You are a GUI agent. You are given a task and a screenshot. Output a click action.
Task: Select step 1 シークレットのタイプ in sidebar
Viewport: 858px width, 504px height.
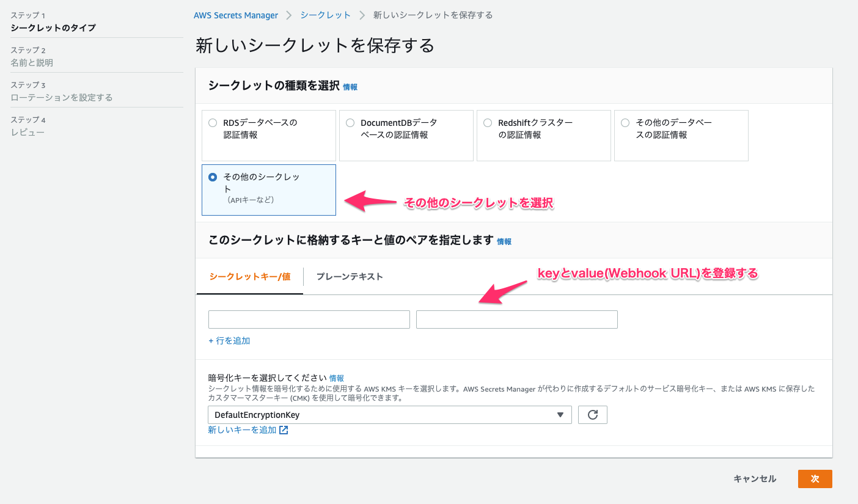point(53,28)
